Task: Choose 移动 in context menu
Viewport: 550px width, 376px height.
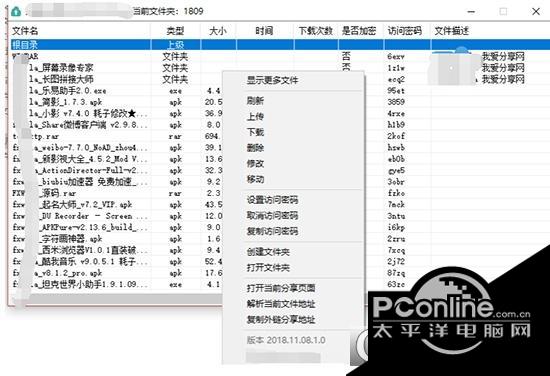Action: coord(255,179)
